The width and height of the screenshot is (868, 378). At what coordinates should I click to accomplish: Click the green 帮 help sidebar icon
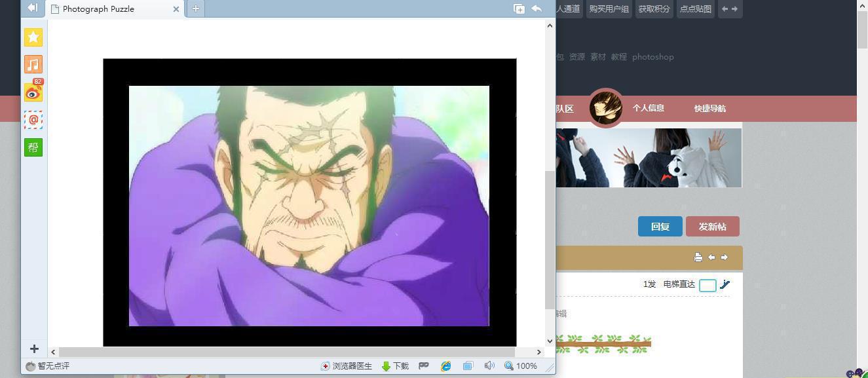(33, 147)
